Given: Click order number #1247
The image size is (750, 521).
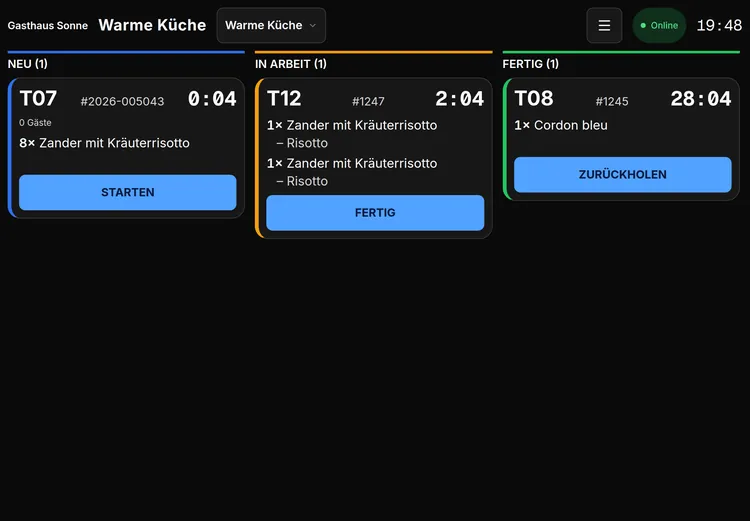Looking at the screenshot, I should pyautogui.click(x=368, y=101).
